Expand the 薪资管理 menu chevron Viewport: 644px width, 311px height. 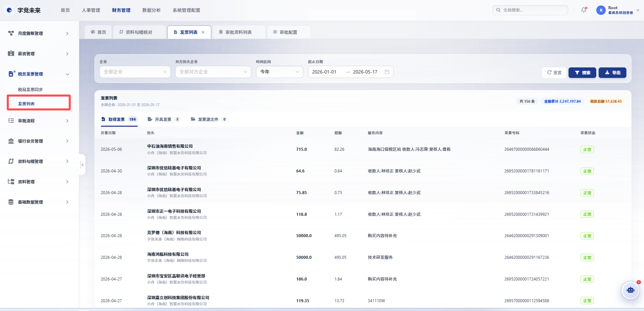[x=67, y=54]
